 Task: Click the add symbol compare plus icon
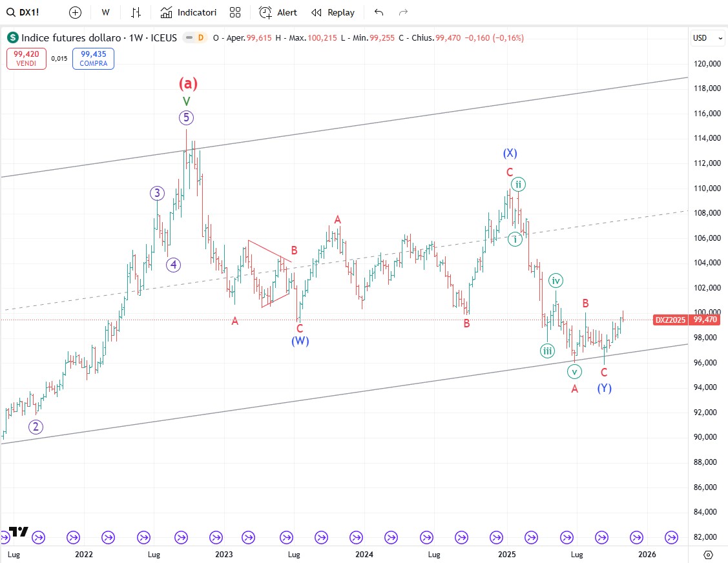pyautogui.click(x=76, y=12)
